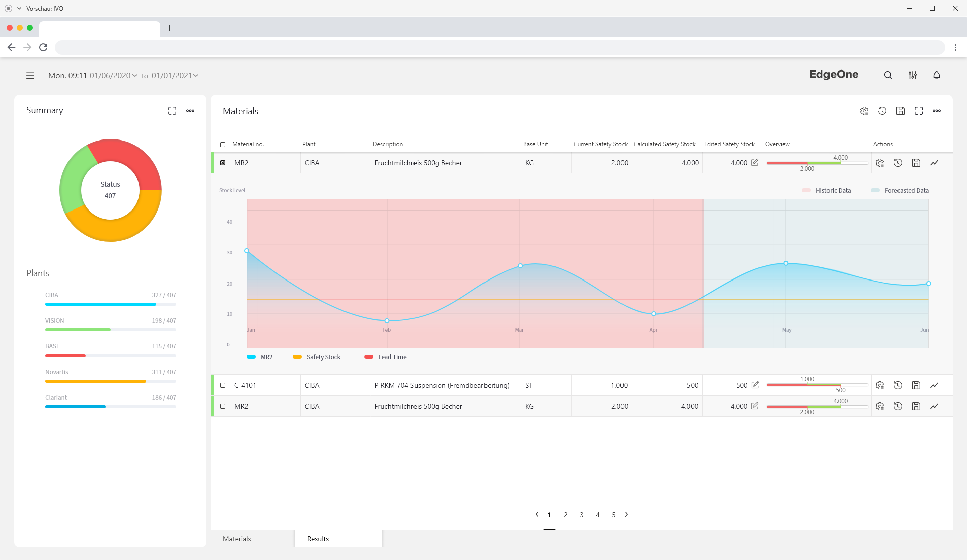This screenshot has height=560, width=967.
Task: Switch to the Materials bottom tab
Action: pos(237,539)
